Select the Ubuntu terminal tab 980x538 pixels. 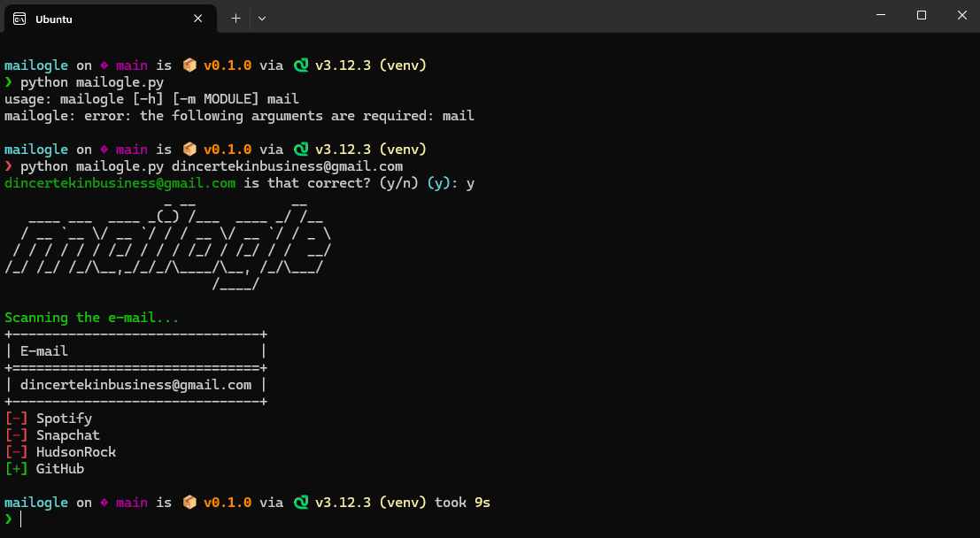[111, 18]
